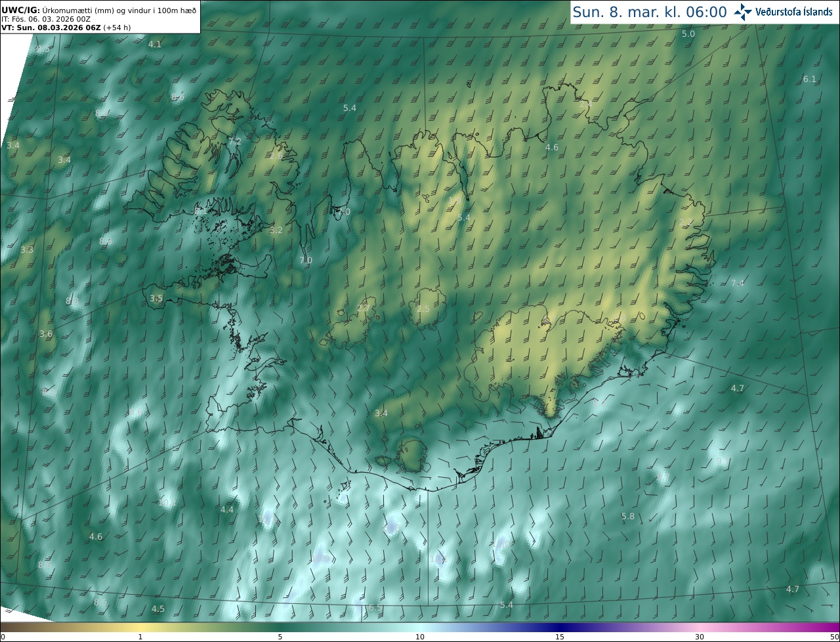Click the 10 tick on the color scale
Viewport: 840px width, 642px height.
pyautogui.click(x=420, y=637)
